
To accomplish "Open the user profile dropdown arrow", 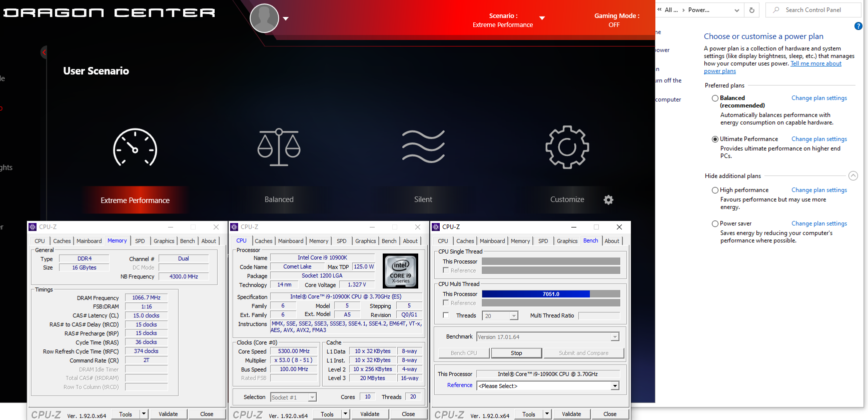I will [x=286, y=18].
